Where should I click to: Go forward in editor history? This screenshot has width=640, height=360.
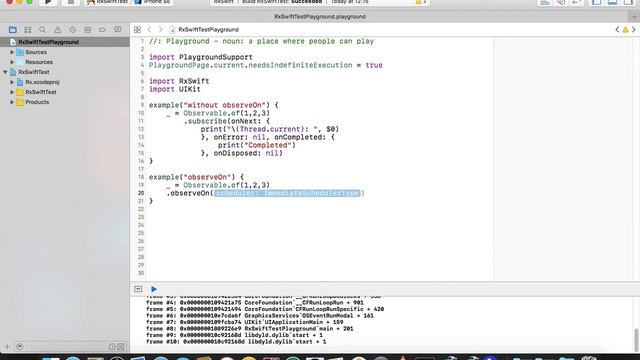(x=160, y=29)
